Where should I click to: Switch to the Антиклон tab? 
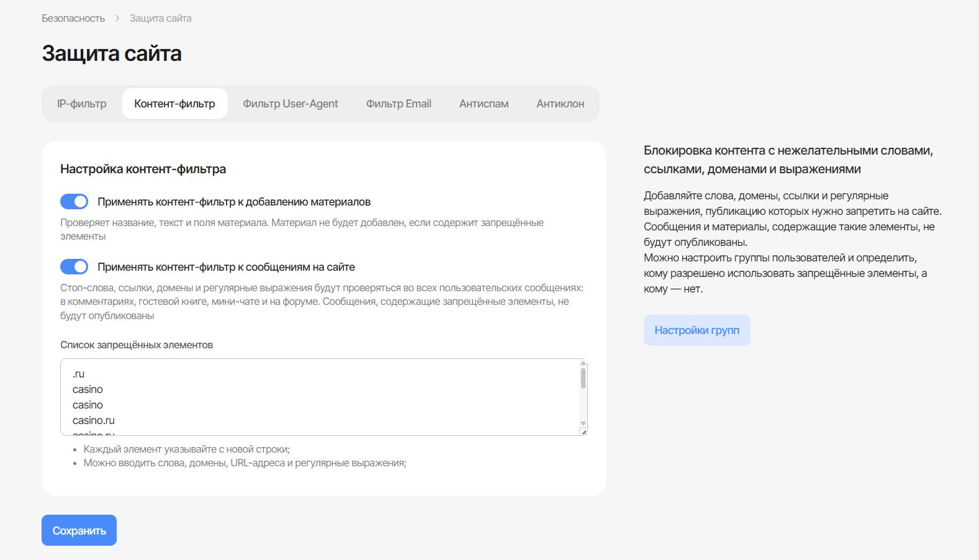[x=560, y=104]
